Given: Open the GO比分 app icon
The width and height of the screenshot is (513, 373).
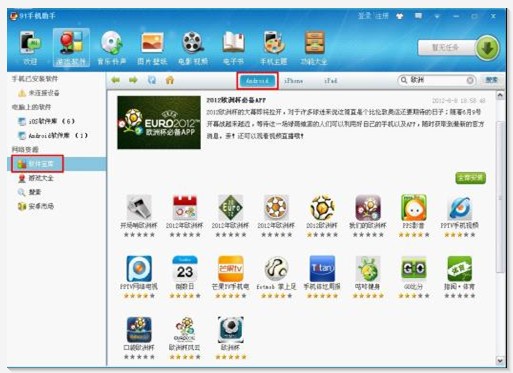Looking at the screenshot, I should point(414,269).
